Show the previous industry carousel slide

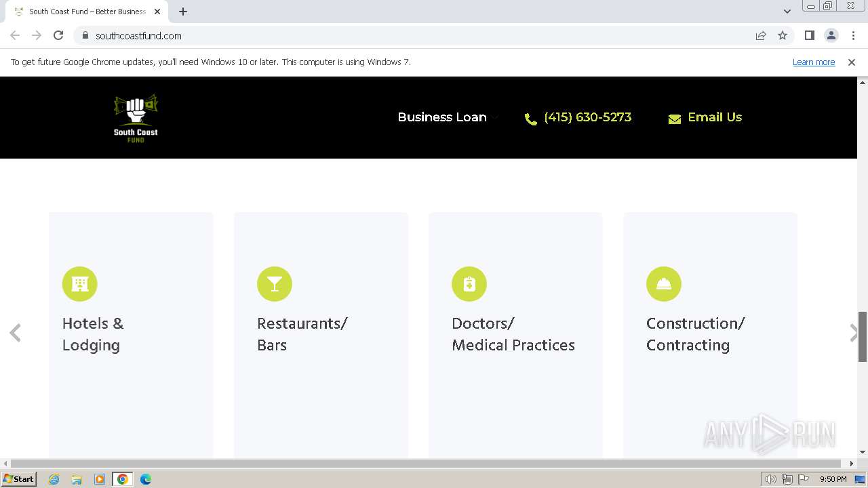point(15,333)
